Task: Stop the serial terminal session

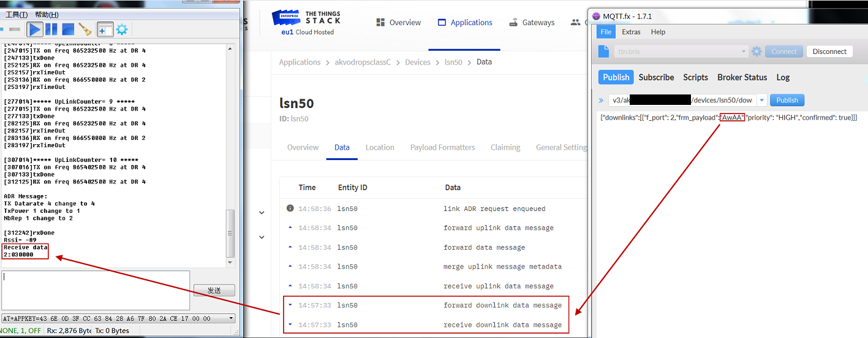Action: [68, 29]
